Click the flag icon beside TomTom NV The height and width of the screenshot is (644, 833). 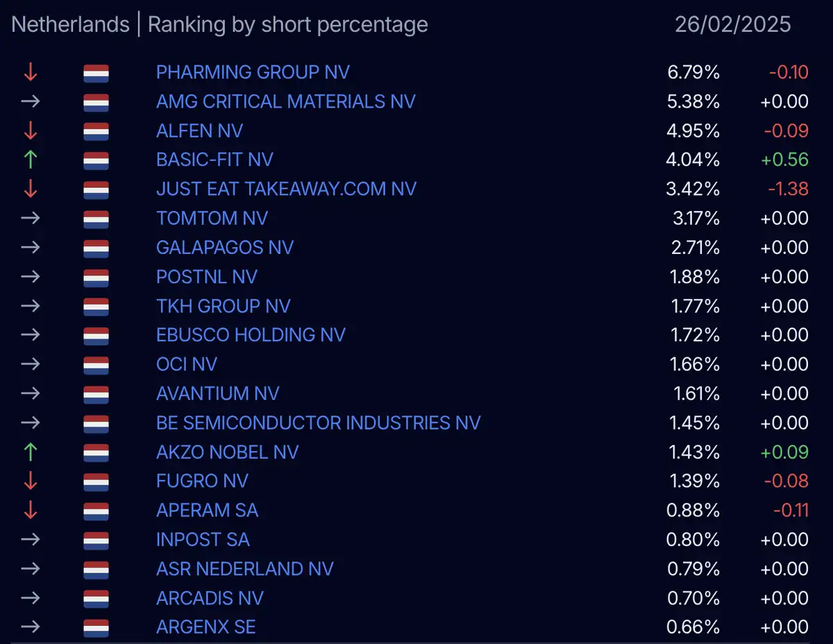pos(96,219)
